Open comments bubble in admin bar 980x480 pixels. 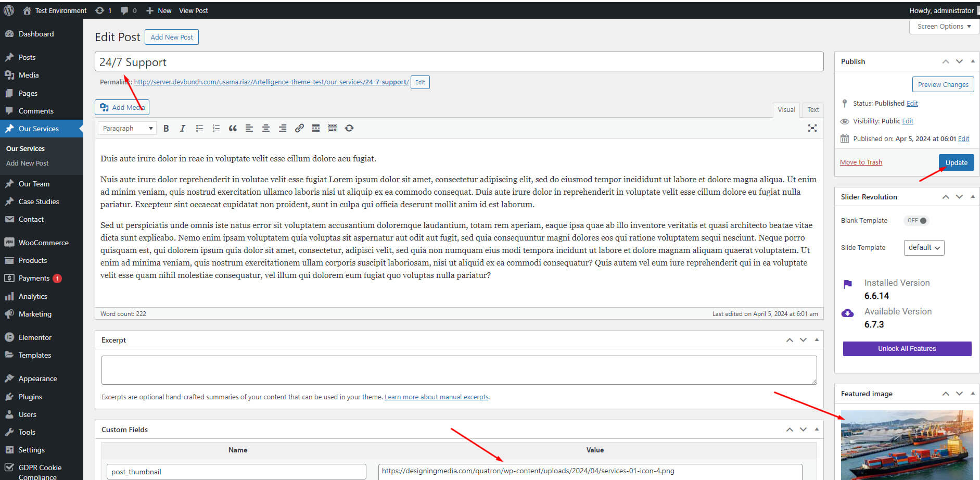tap(129, 10)
